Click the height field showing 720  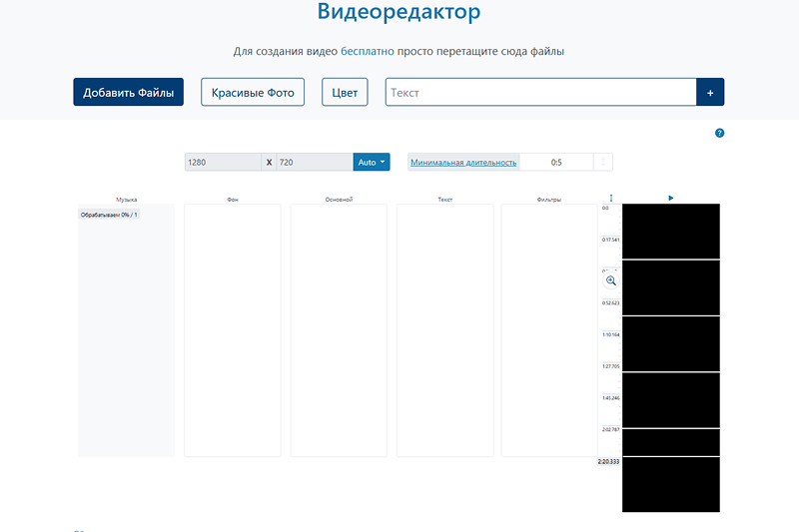coord(314,162)
